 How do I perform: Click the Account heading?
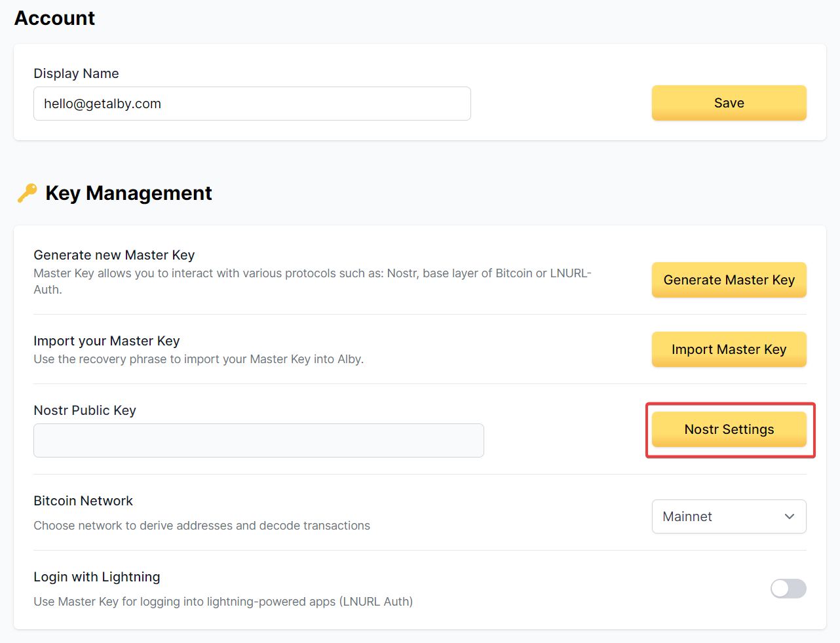coord(55,18)
